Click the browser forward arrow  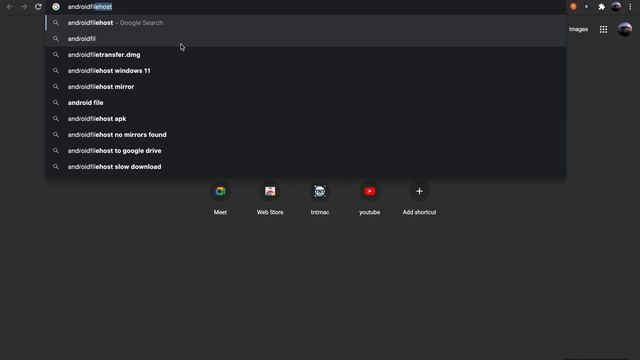pos(24,7)
